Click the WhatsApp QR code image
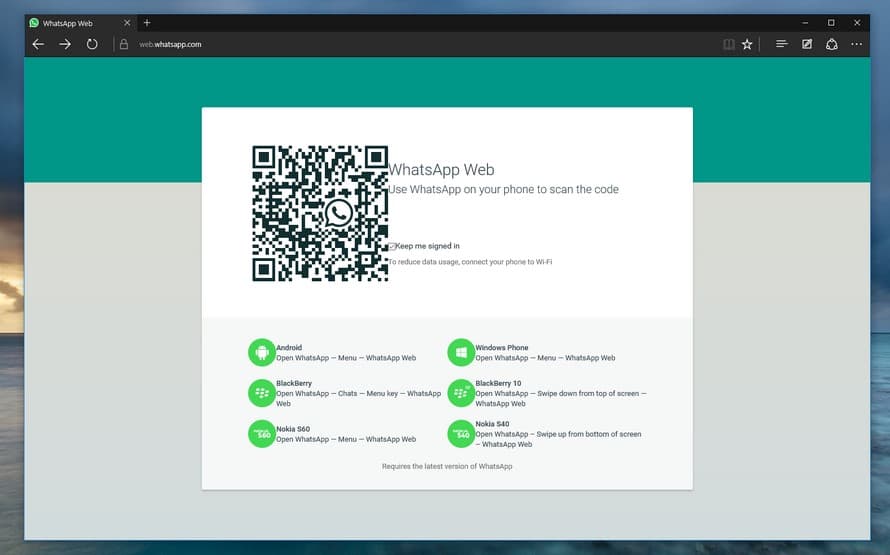This screenshot has width=890, height=555. pyautogui.click(x=320, y=213)
